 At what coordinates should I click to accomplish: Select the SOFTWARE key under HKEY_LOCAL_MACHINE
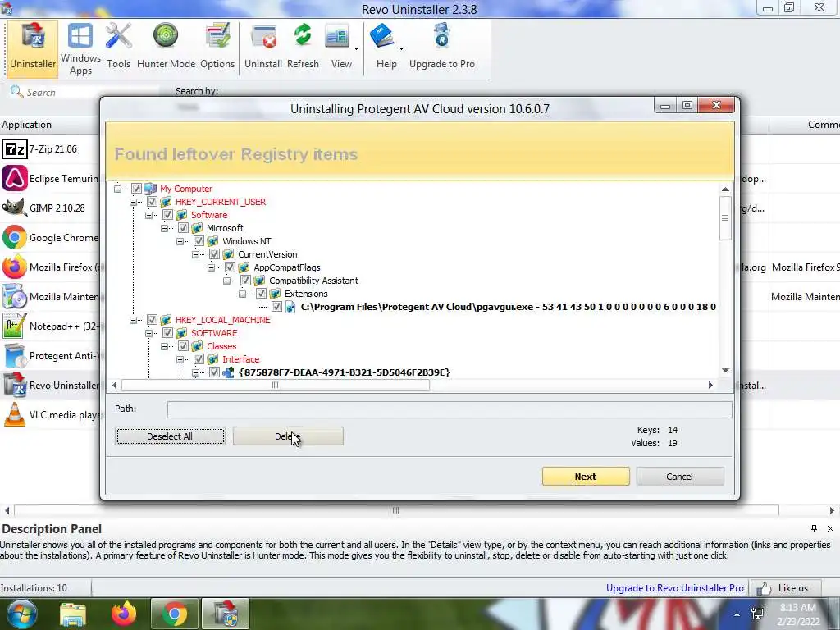click(214, 333)
